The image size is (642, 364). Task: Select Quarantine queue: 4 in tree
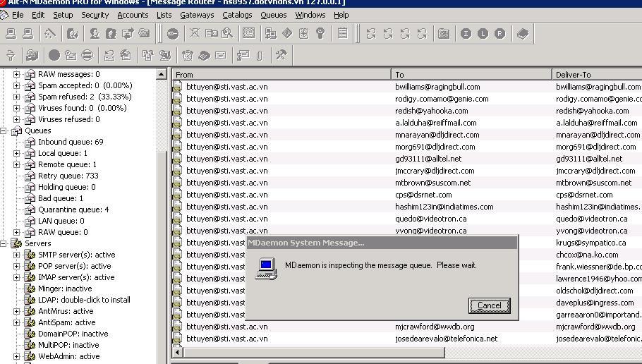click(x=73, y=210)
